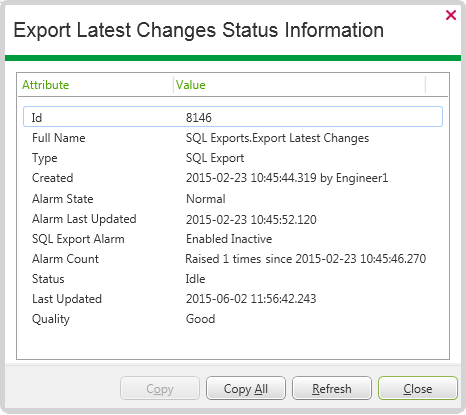466x415 pixels.
Task: Click the Refresh button
Action: [x=332, y=388]
